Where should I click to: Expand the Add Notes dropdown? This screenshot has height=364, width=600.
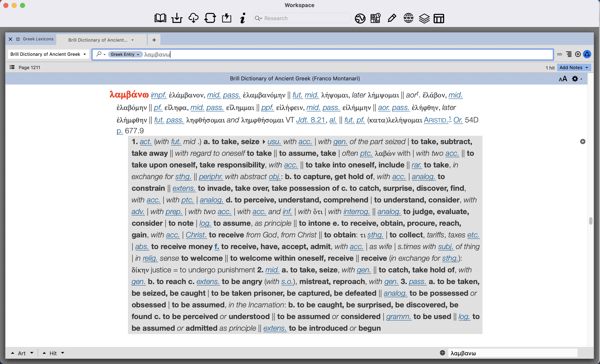click(x=574, y=68)
